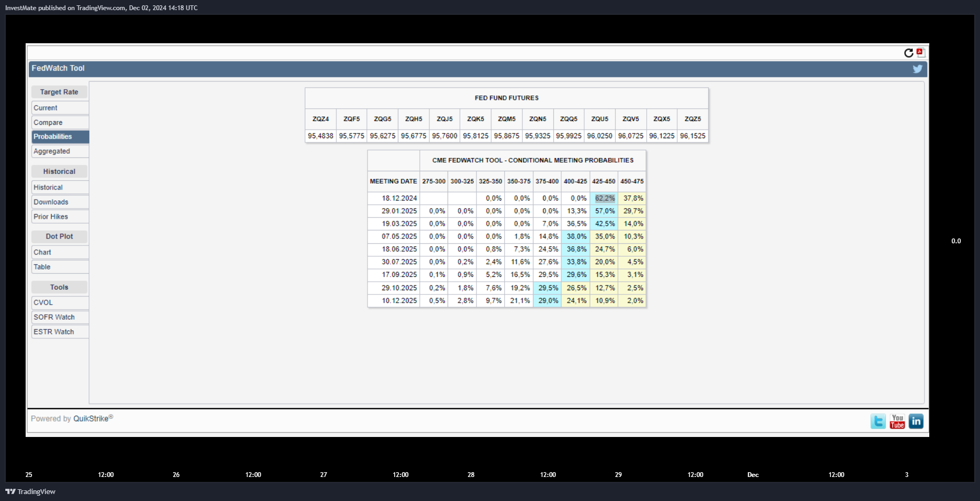Viewport: 980px width, 501px height.
Task: Click the 37,8% probability cell
Action: pos(633,198)
